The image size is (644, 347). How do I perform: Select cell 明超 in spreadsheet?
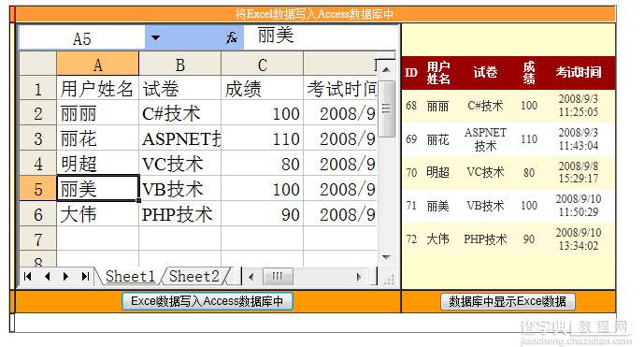pyautogui.click(x=98, y=164)
